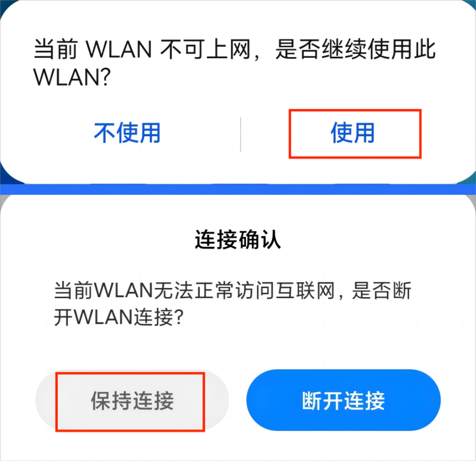Click the 开WLAN连接? second message line
The width and height of the screenshot is (476, 466).
tap(119, 317)
